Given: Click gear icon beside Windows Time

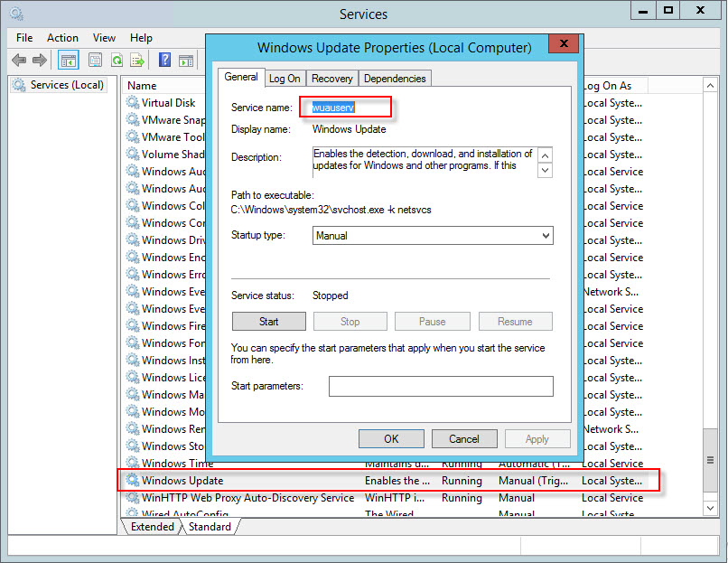Looking at the screenshot, I should pos(133,463).
